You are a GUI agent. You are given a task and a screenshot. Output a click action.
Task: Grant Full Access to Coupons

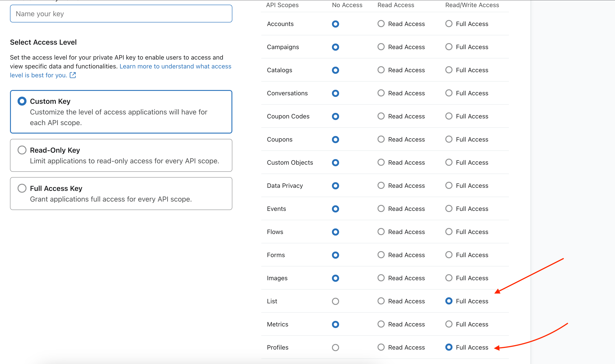click(x=449, y=139)
